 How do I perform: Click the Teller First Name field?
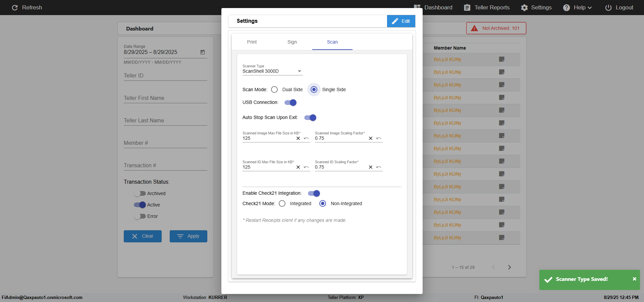(x=165, y=98)
